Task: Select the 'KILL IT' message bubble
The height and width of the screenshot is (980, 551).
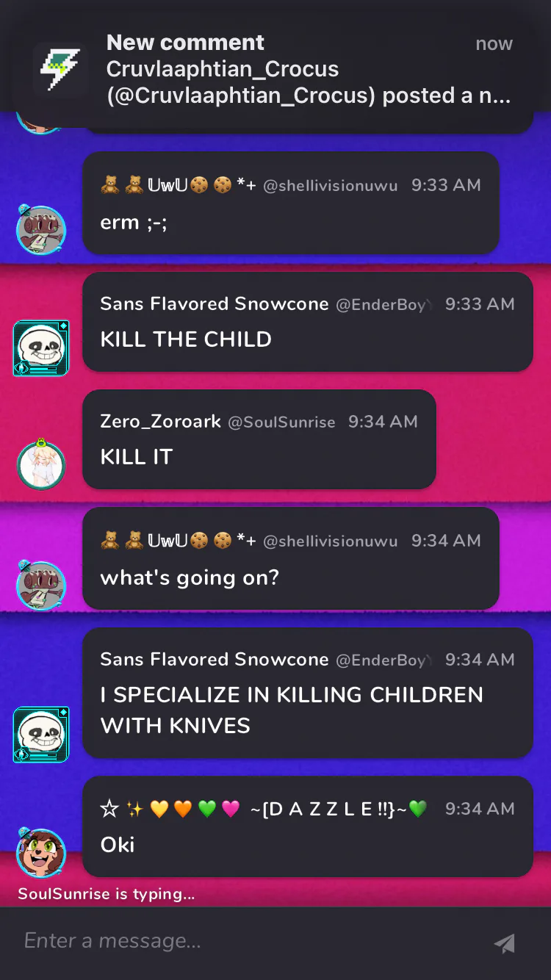Action: pyautogui.click(x=259, y=439)
